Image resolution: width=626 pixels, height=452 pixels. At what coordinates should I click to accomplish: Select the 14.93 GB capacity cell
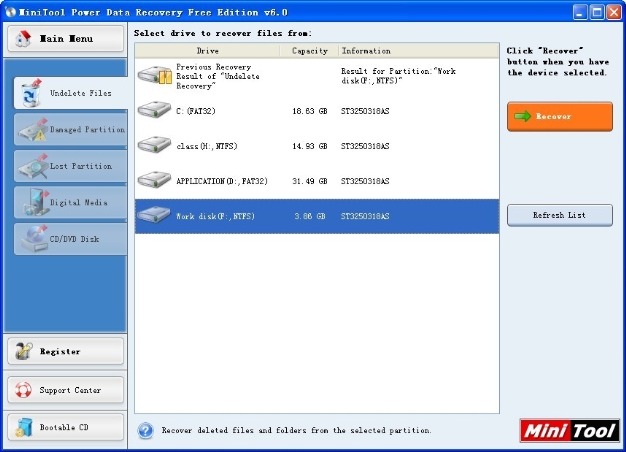[310, 146]
